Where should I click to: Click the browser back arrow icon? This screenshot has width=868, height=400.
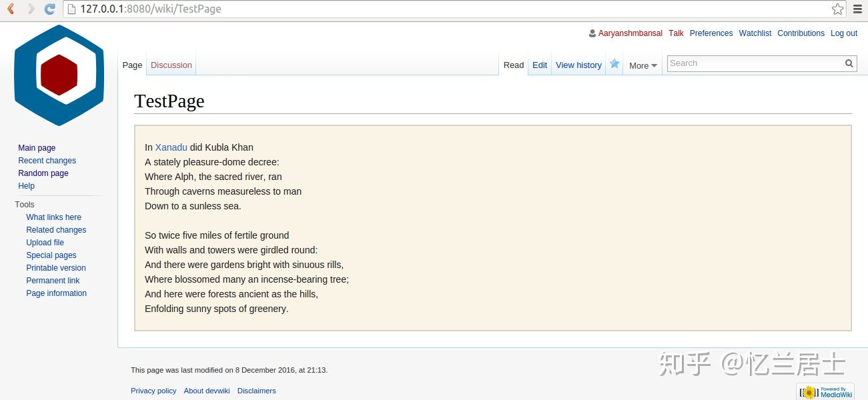pyautogui.click(x=10, y=9)
